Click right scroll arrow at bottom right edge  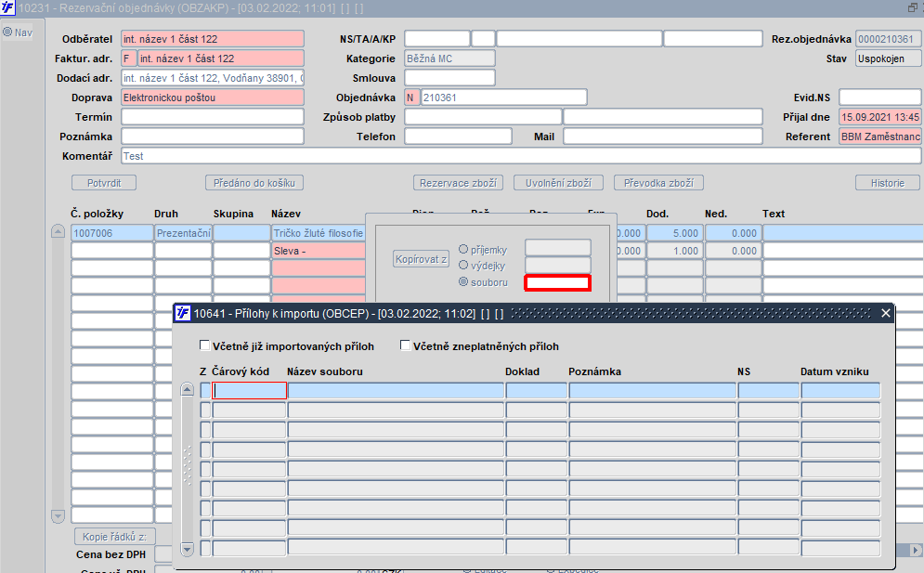915,550
